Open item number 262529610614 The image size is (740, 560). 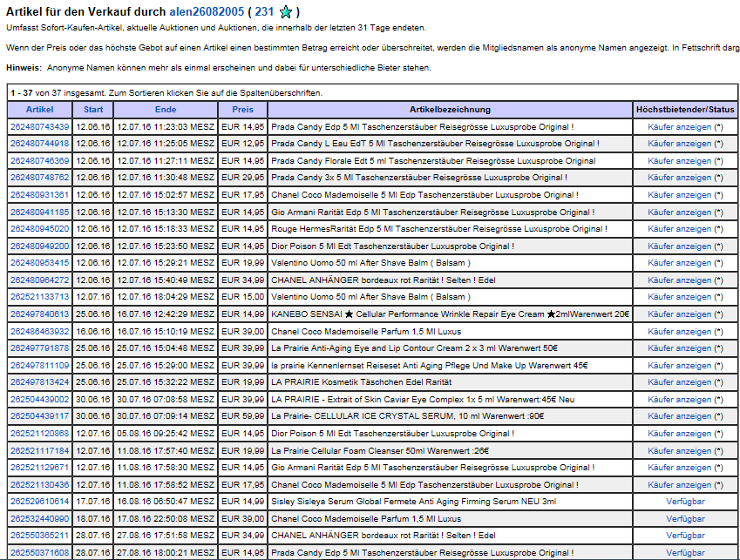tap(39, 501)
